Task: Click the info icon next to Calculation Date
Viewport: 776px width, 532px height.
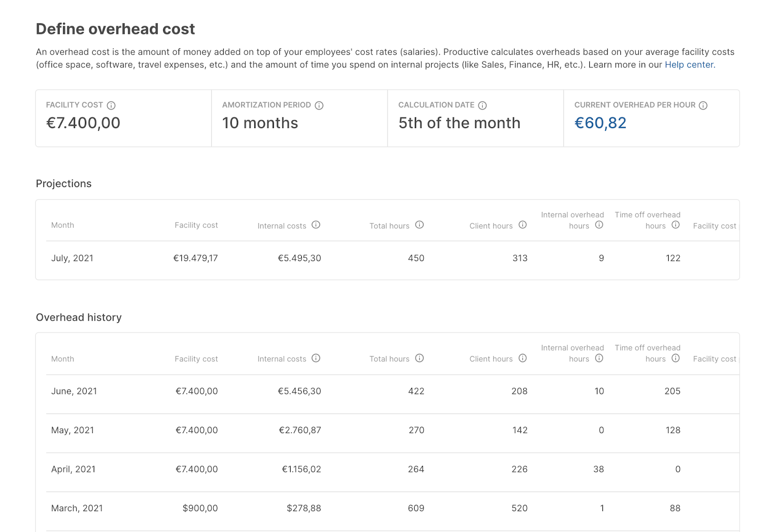Action: coord(483,105)
